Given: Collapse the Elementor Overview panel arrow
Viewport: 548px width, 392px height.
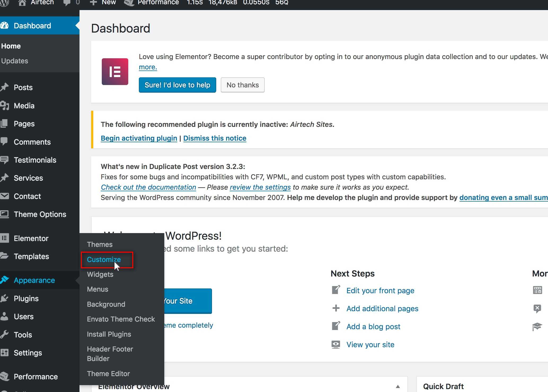Looking at the screenshot, I should click(397, 386).
